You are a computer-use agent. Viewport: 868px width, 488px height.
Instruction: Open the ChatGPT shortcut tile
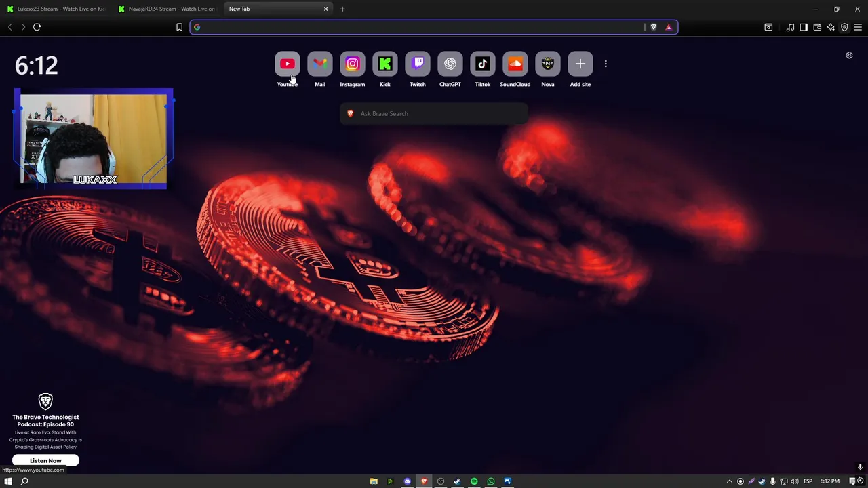tap(450, 64)
